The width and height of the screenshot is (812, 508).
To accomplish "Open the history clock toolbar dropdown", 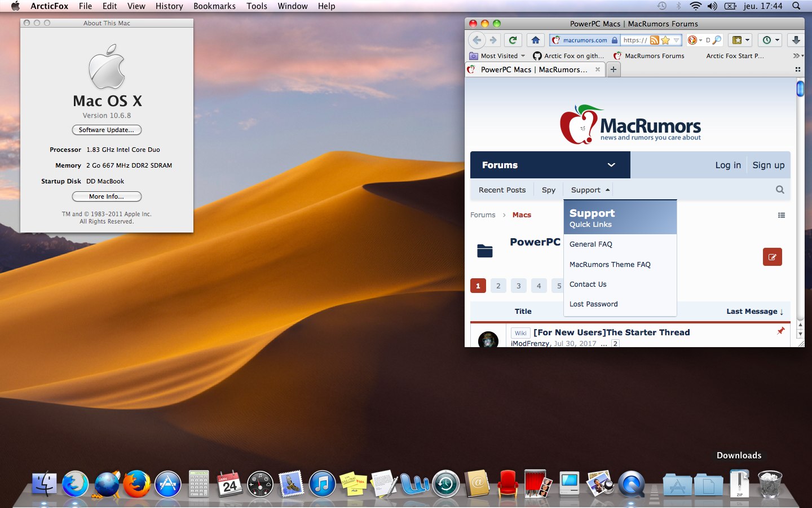I will tap(770, 40).
